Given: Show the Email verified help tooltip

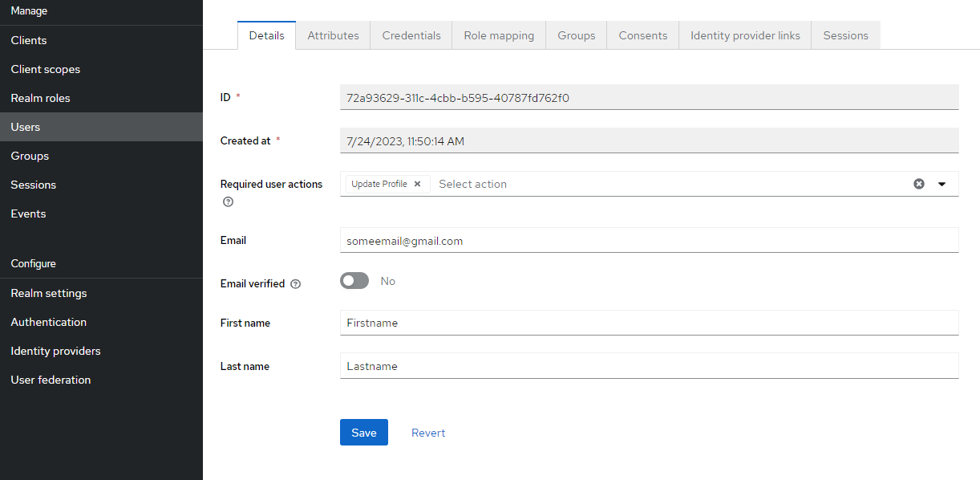Looking at the screenshot, I should 295,283.
